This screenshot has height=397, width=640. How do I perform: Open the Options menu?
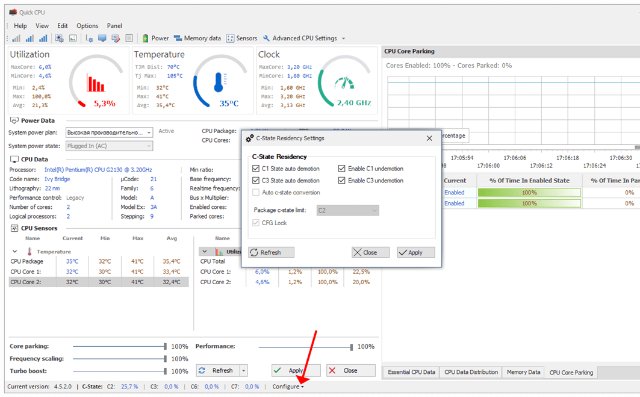[x=87, y=26]
